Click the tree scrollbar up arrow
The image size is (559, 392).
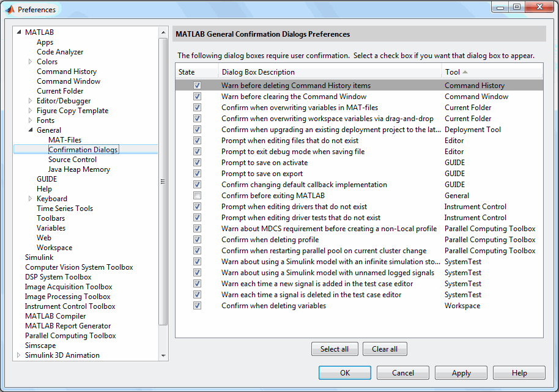coord(163,32)
